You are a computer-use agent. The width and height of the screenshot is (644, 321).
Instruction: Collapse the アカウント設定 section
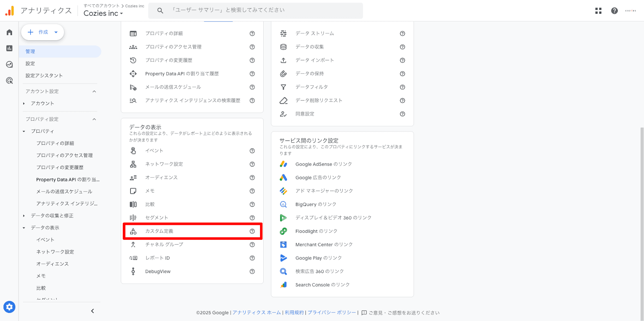(x=94, y=91)
